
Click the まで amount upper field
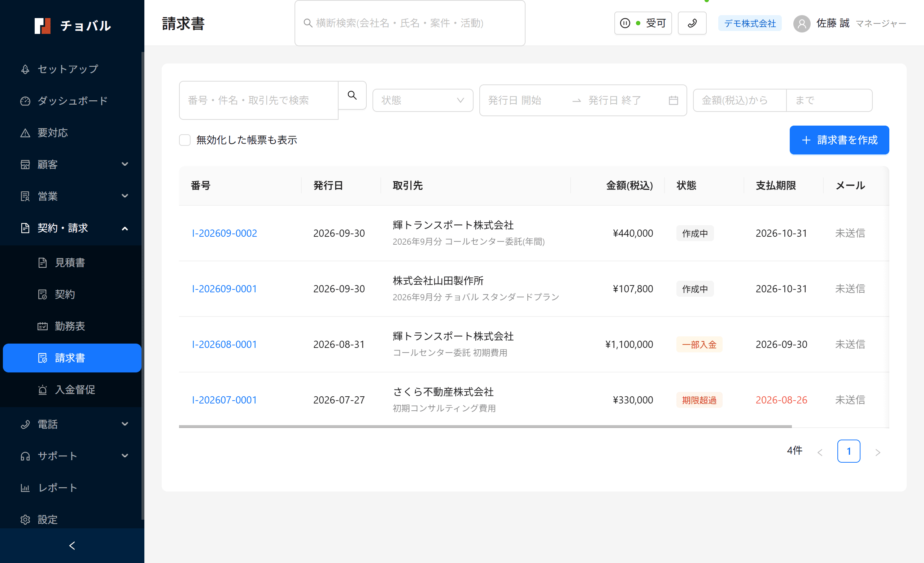(829, 100)
